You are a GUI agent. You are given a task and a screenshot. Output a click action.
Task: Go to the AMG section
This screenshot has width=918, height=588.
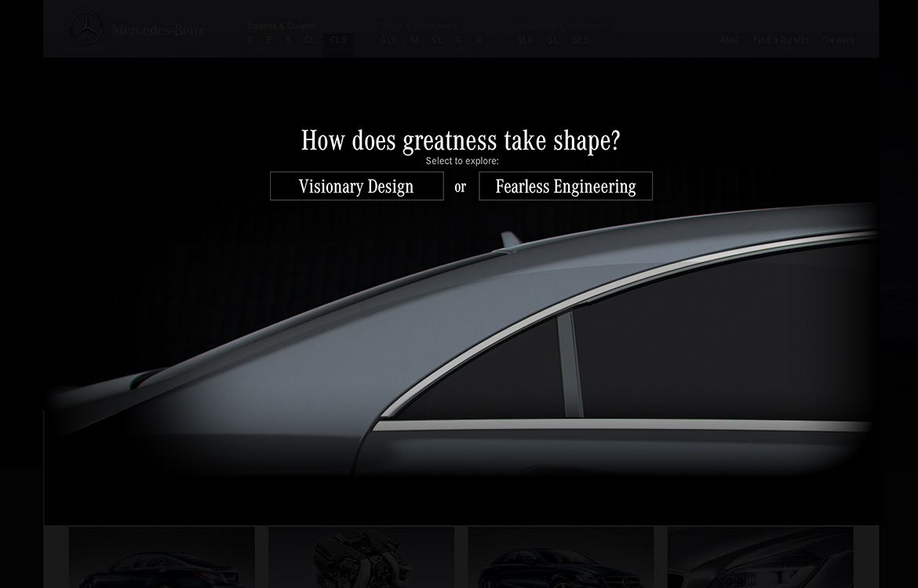pyautogui.click(x=730, y=40)
